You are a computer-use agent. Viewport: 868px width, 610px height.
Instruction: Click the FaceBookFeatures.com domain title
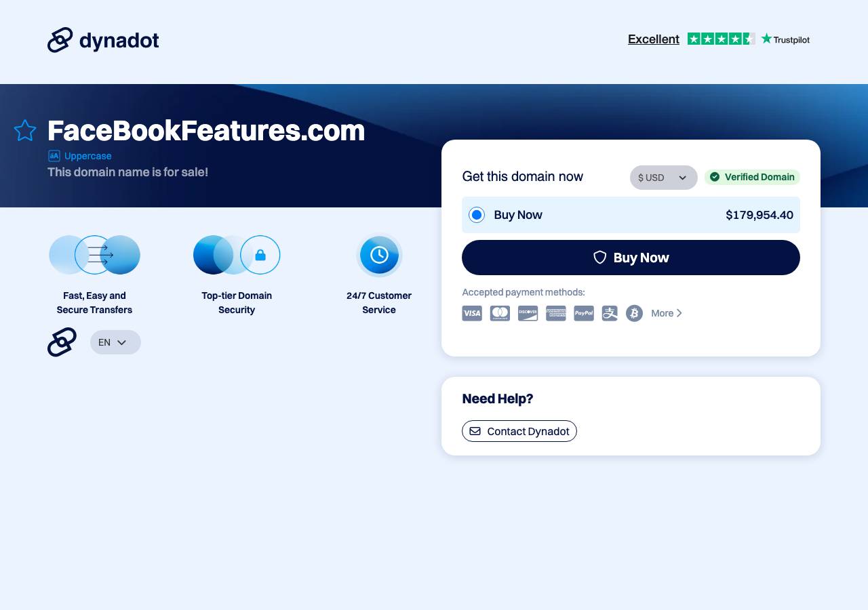point(206,130)
